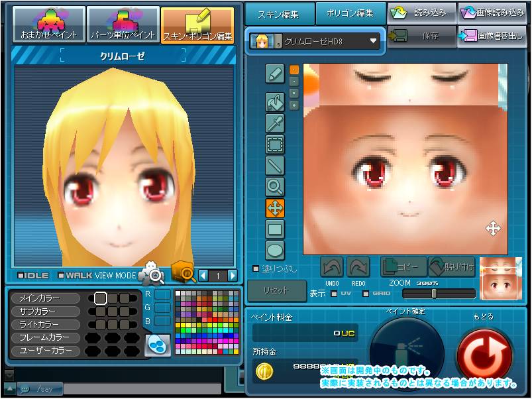
Task: Select the rectangular selection marquee tool
Action: pyautogui.click(x=275, y=144)
